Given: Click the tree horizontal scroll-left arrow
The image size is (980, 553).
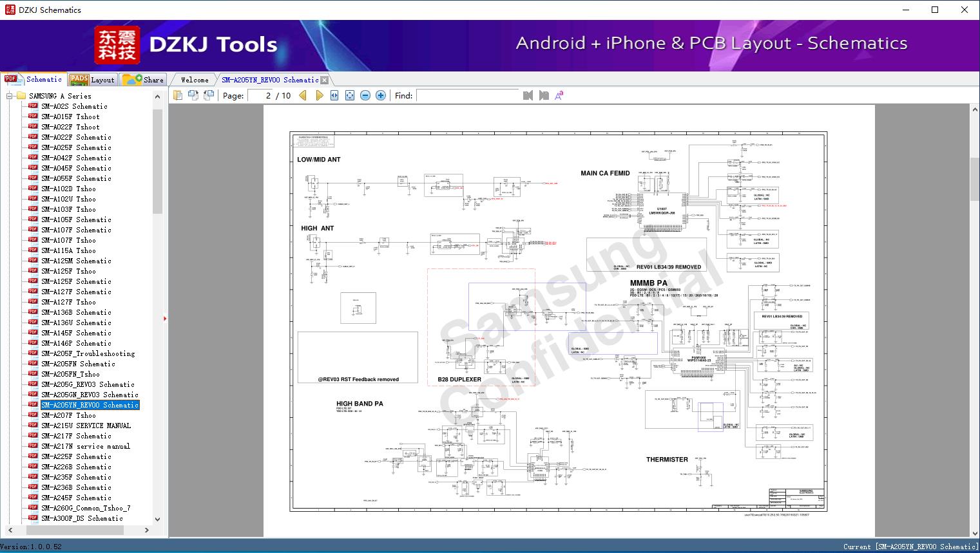Looking at the screenshot, I should coord(10,530).
